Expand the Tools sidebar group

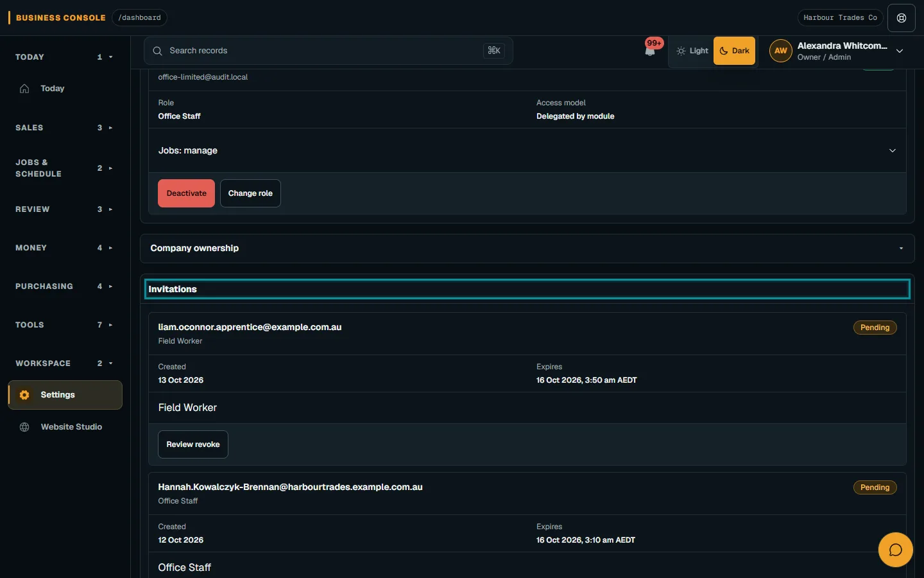click(x=65, y=325)
